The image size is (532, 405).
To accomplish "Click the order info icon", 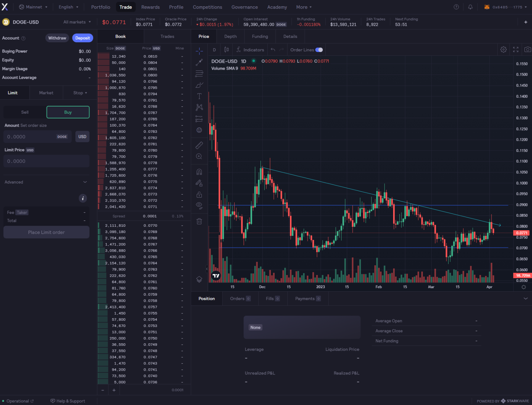I will 83,198.
